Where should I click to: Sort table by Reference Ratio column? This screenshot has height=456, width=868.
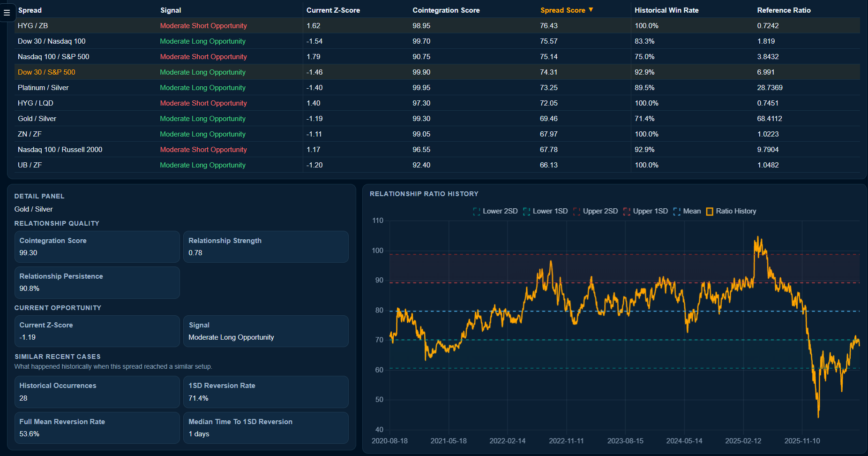click(x=784, y=10)
